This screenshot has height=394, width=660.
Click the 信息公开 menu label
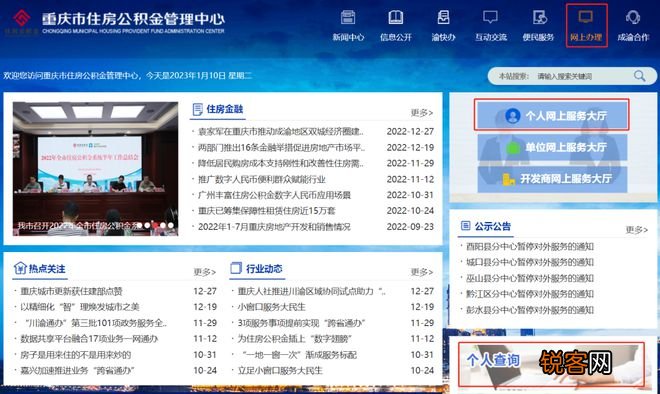tap(396, 37)
